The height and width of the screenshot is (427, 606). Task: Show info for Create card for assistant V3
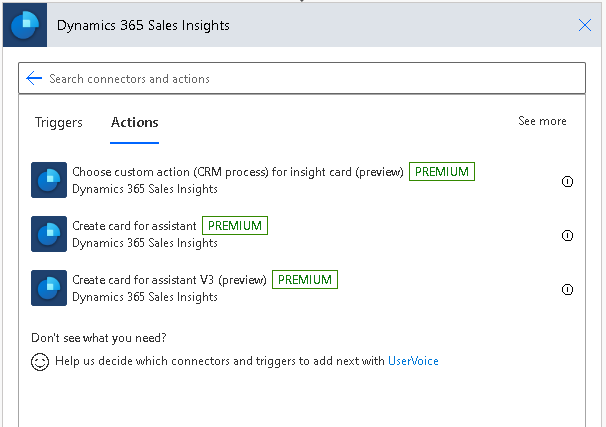point(567,289)
